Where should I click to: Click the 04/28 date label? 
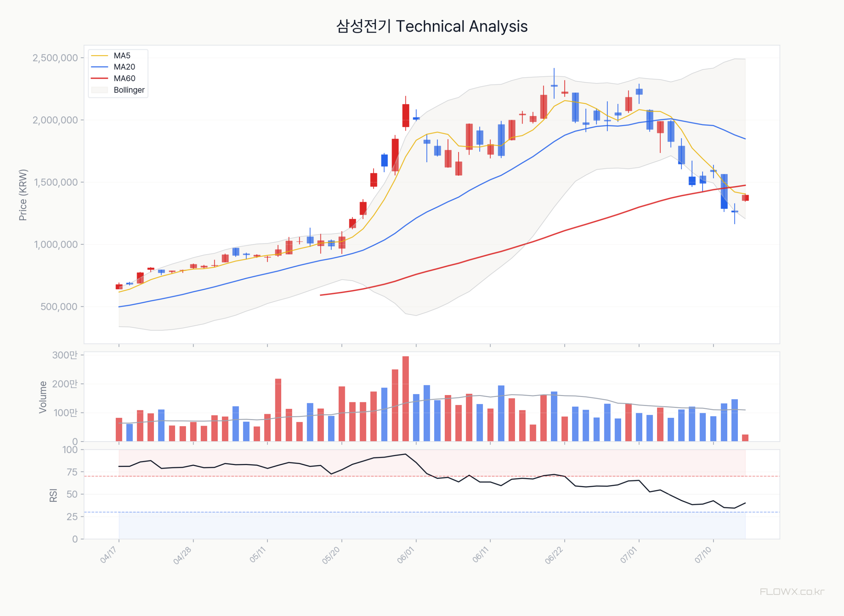(x=182, y=555)
